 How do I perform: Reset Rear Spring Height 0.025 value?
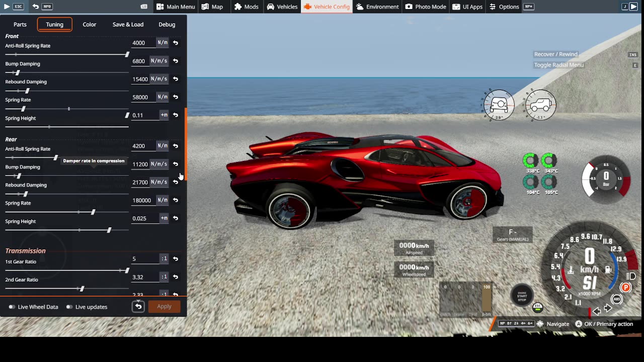(176, 218)
